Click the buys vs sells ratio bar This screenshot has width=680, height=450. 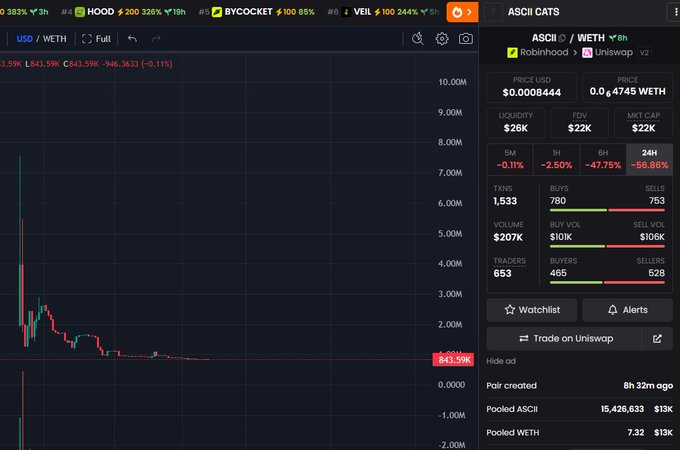point(607,210)
